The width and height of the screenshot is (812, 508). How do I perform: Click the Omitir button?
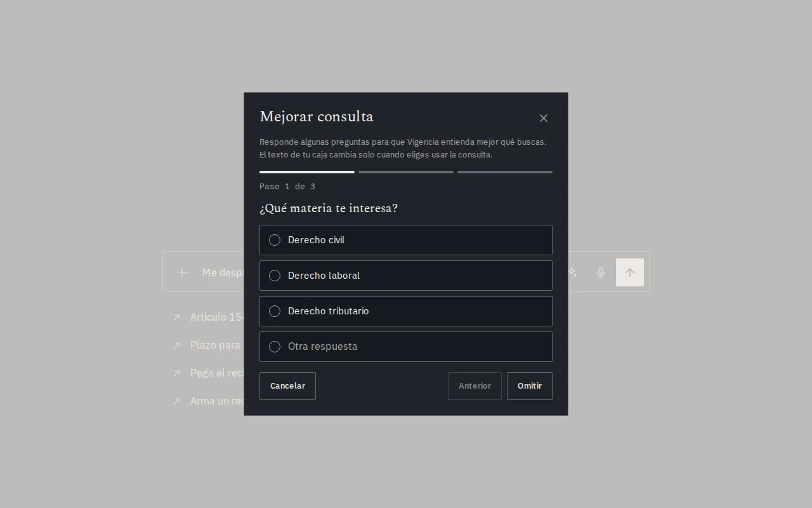pos(530,386)
